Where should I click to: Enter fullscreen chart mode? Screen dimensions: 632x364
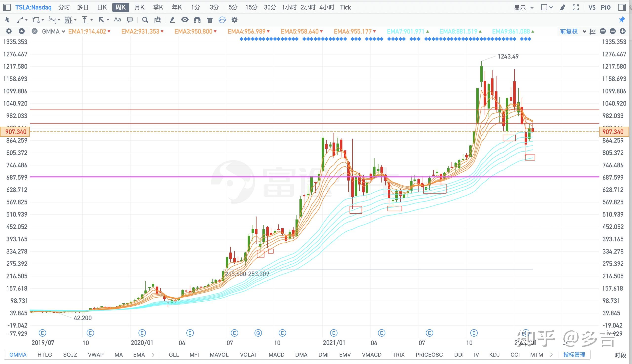point(576,7)
